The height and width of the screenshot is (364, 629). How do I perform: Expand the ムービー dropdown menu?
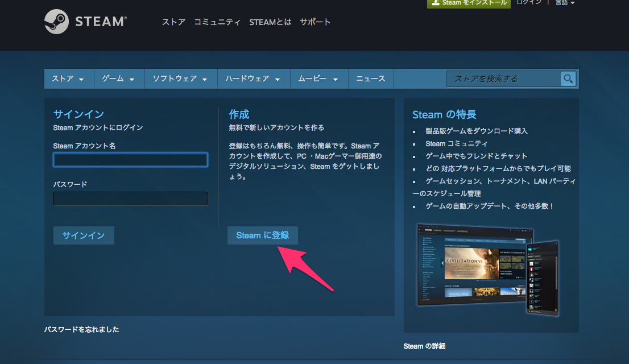pyautogui.click(x=319, y=78)
